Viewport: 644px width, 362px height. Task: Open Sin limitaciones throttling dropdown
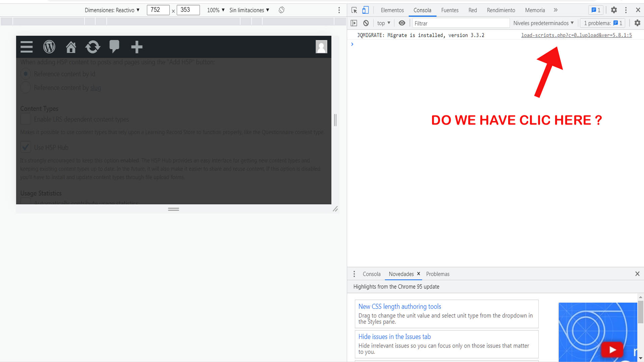pyautogui.click(x=249, y=10)
